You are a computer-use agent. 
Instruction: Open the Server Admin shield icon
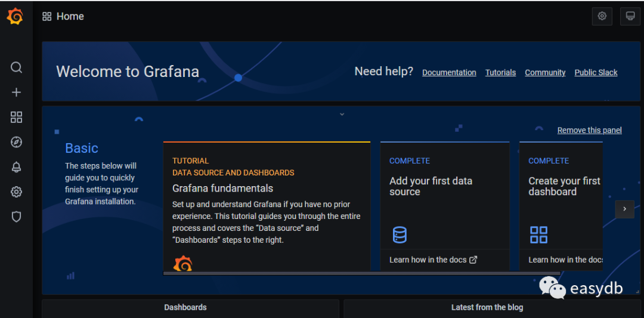(16, 217)
